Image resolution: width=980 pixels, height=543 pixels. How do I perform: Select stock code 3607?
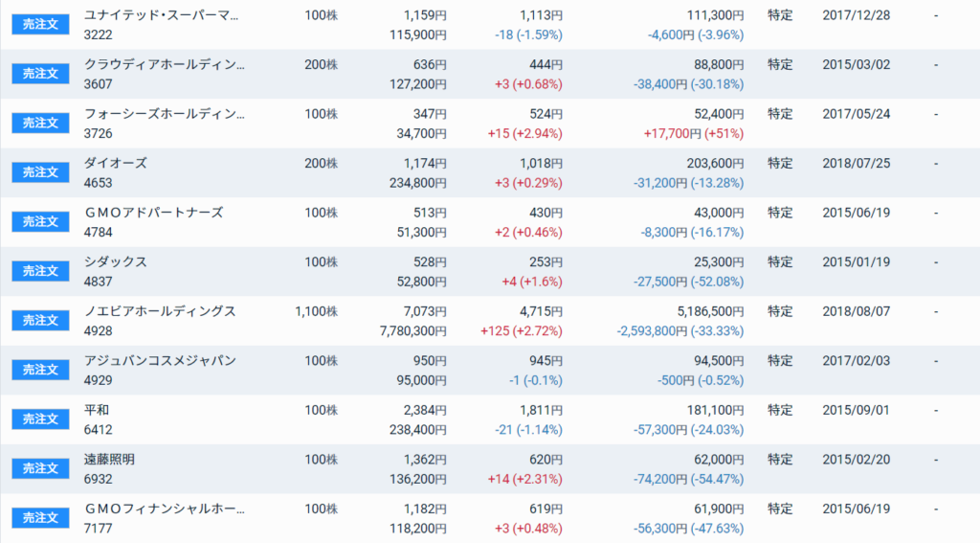[x=99, y=84]
